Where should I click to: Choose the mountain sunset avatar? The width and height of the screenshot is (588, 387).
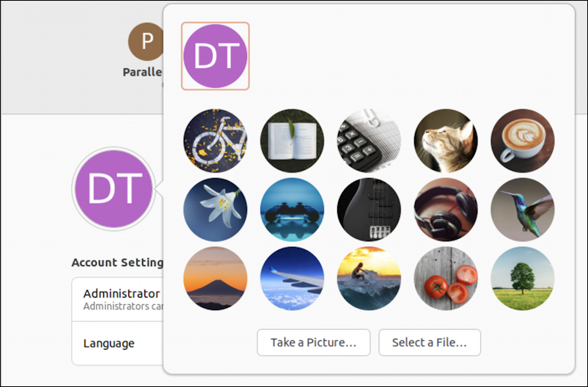click(216, 279)
